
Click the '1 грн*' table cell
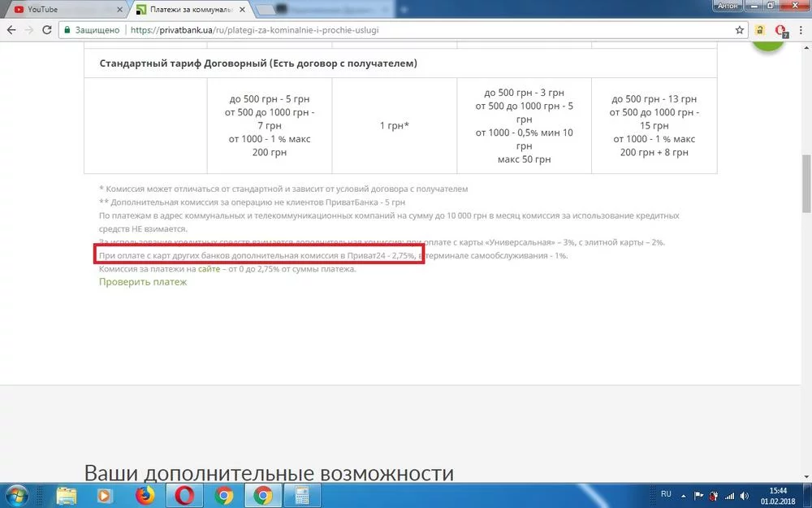395,125
